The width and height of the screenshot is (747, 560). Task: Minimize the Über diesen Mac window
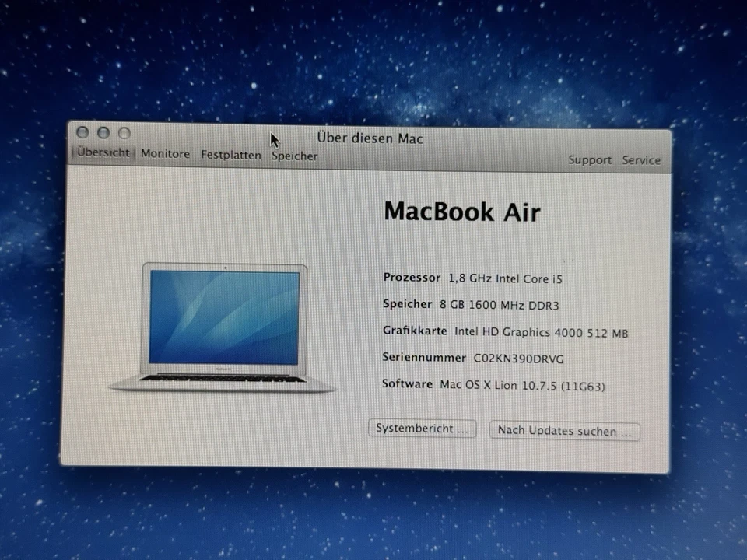tap(103, 132)
